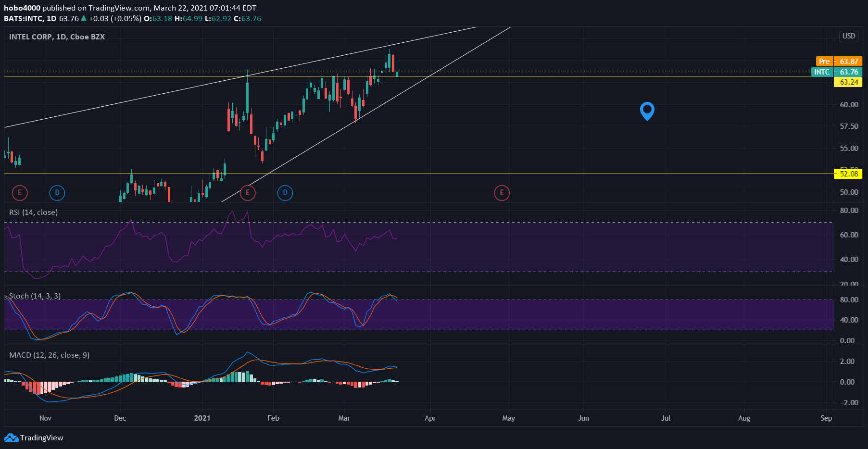Click the dividend D marker in February

285,193
